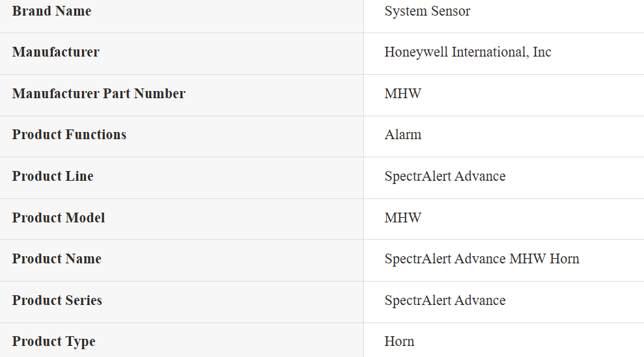Click the Product Name label

(57, 259)
